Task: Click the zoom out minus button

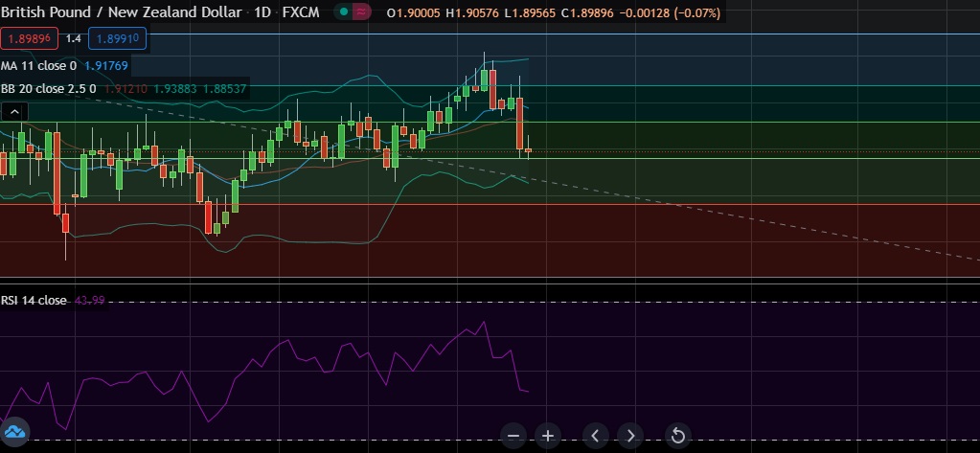Action: 514,436
